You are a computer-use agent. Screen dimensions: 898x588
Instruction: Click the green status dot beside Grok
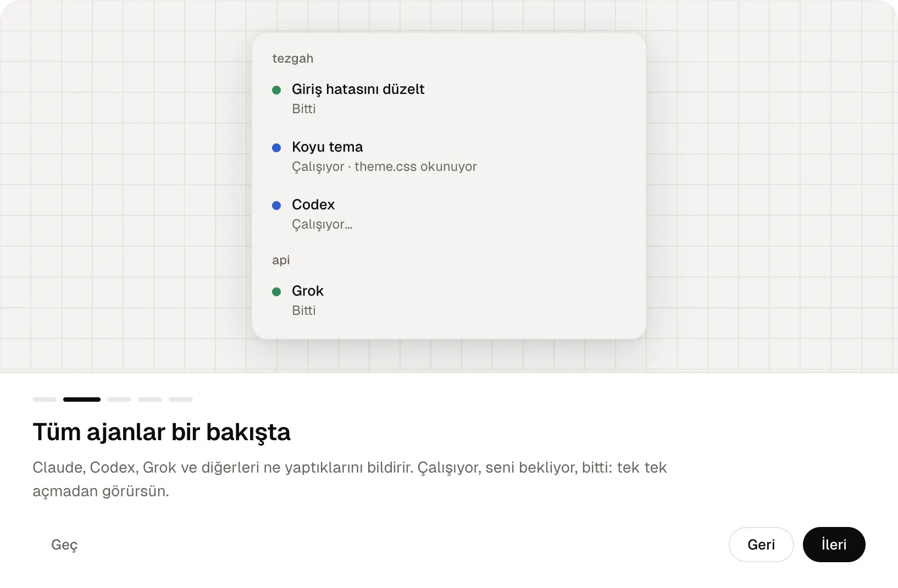tap(276, 292)
